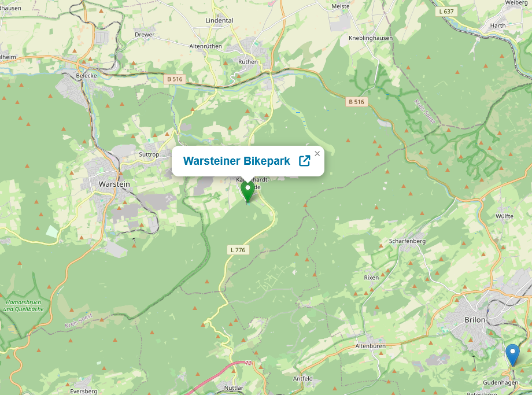This screenshot has height=395, width=532.
Task: Open the external link icon in popup
Action: click(304, 161)
